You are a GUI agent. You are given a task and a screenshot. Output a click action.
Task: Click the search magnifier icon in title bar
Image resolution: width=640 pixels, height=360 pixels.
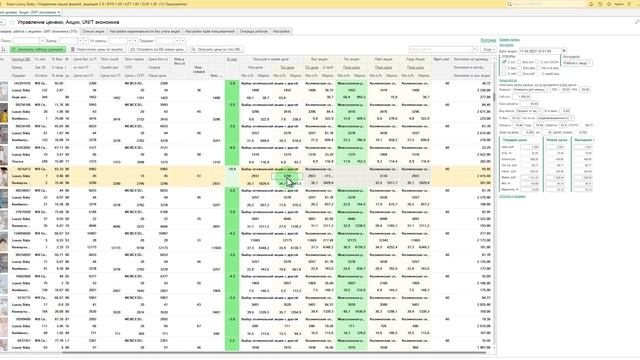pyautogui.click(x=509, y=4)
